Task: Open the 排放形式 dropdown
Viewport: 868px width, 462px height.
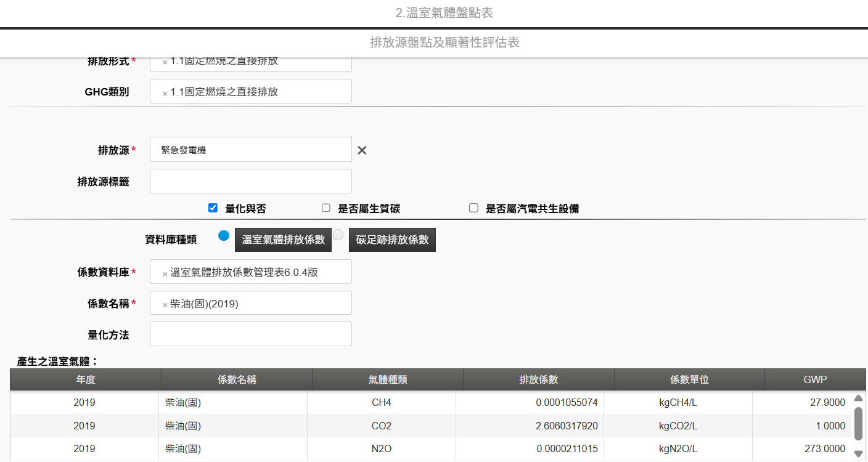Action: click(259, 62)
